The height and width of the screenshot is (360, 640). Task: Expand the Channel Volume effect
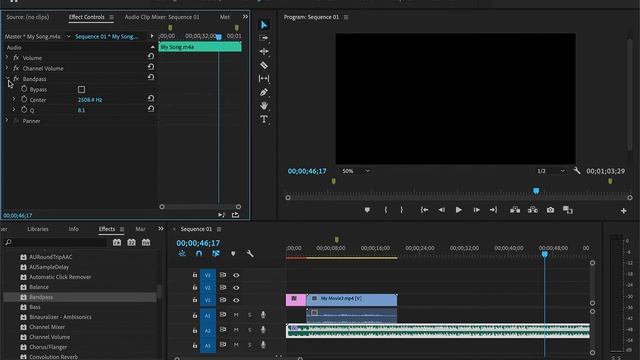tap(7, 68)
